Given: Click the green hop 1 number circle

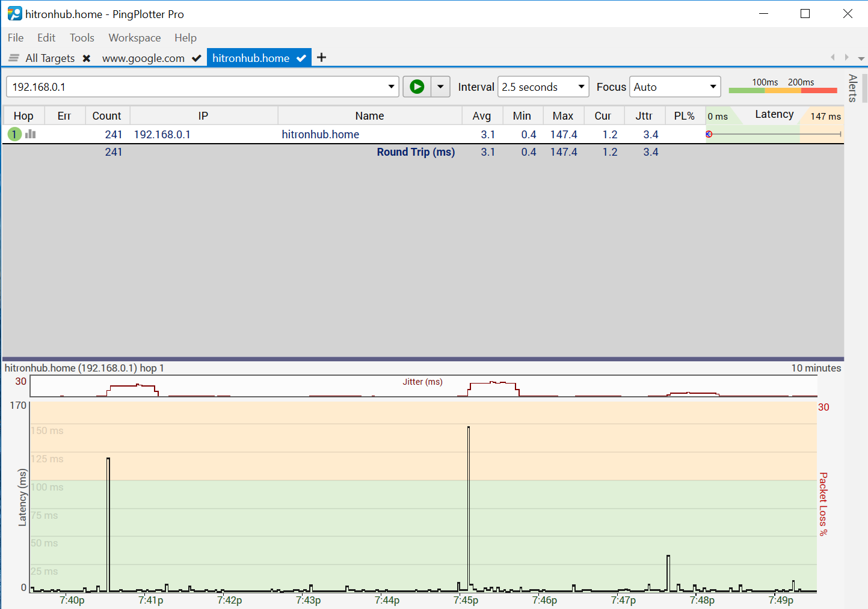Looking at the screenshot, I should click(14, 134).
